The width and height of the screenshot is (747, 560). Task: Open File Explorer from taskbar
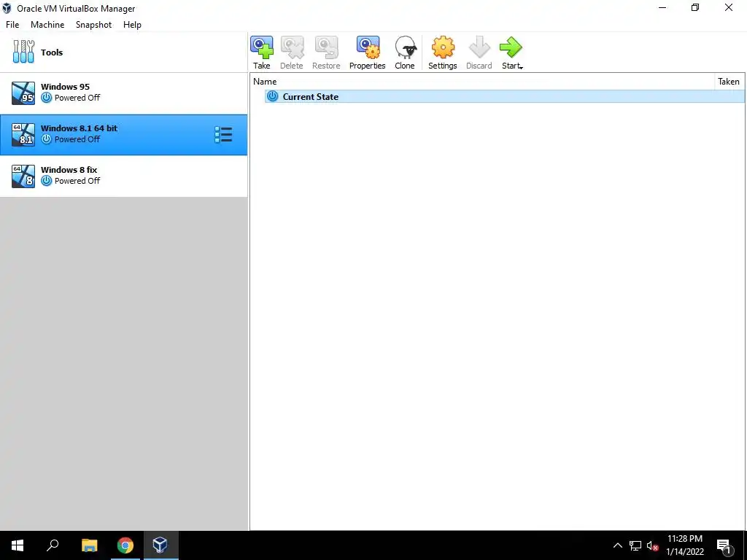pyautogui.click(x=89, y=545)
